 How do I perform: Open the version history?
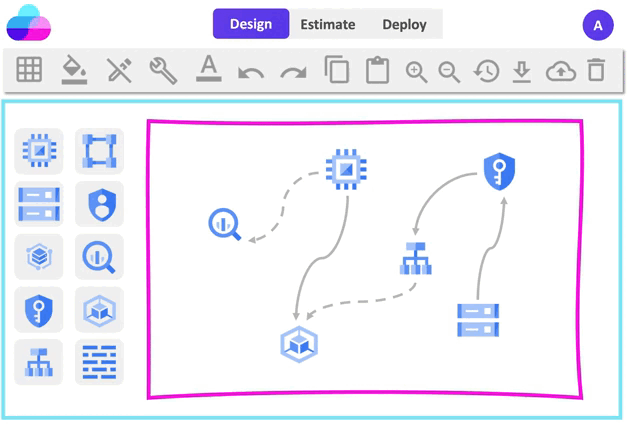tap(486, 71)
